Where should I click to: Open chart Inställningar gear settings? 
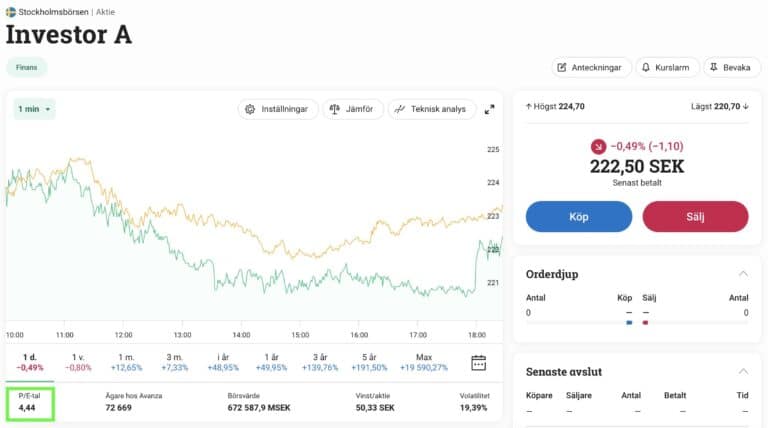(279, 109)
